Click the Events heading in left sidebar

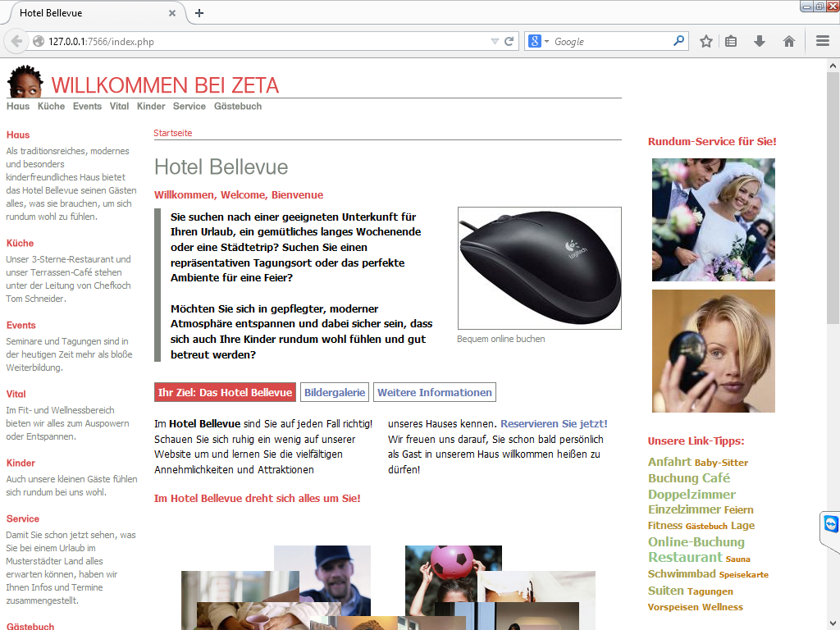21,325
